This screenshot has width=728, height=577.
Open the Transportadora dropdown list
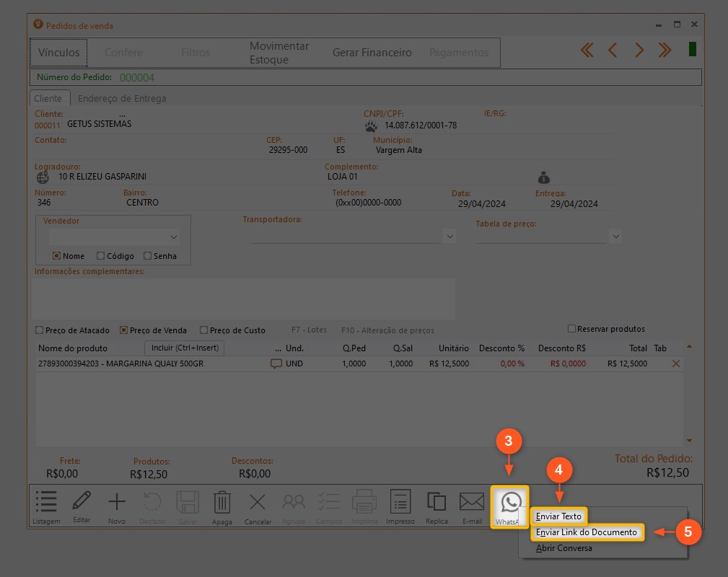(x=449, y=236)
